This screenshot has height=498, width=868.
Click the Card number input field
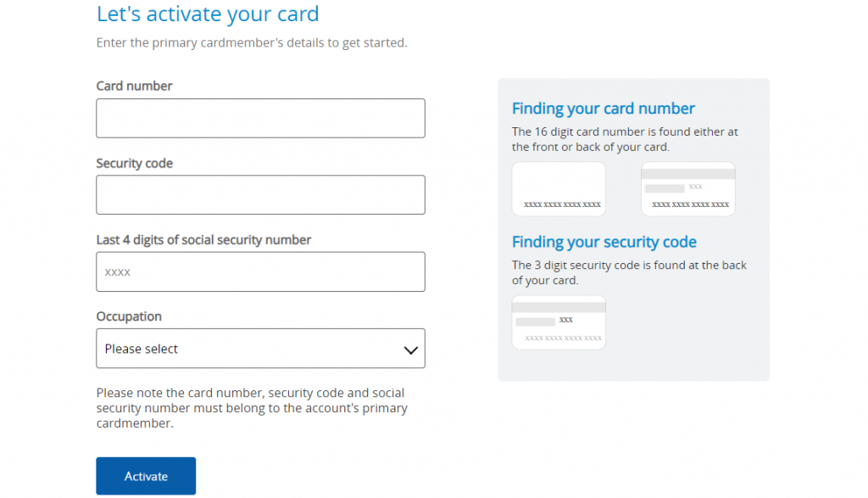point(260,118)
